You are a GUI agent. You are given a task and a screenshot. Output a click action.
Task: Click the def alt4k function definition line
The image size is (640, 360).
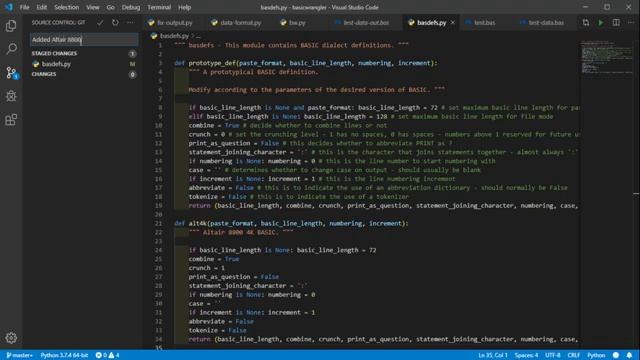point(291,223)
